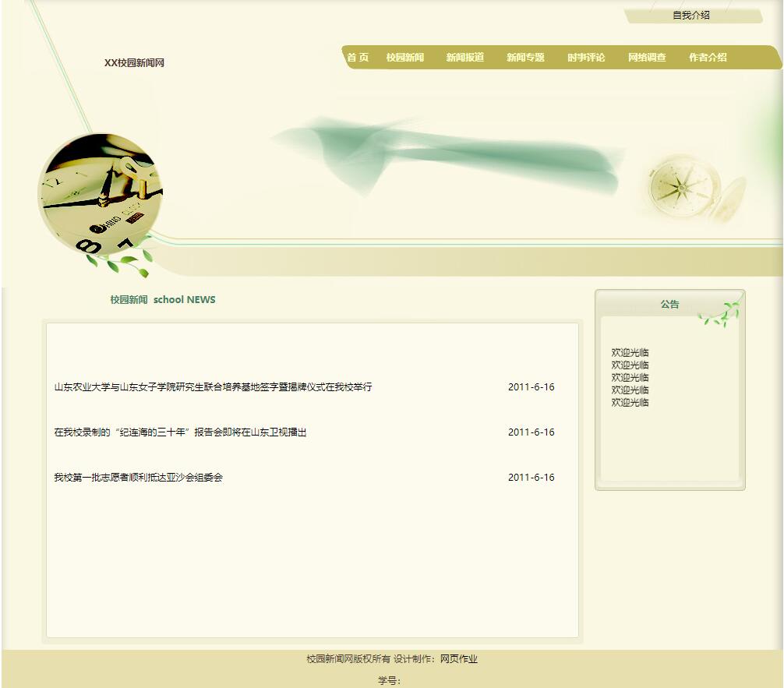Open the 我校第一批志愿者 news article
The width and height of the screenshot is (784, 688).
point(138,478)
